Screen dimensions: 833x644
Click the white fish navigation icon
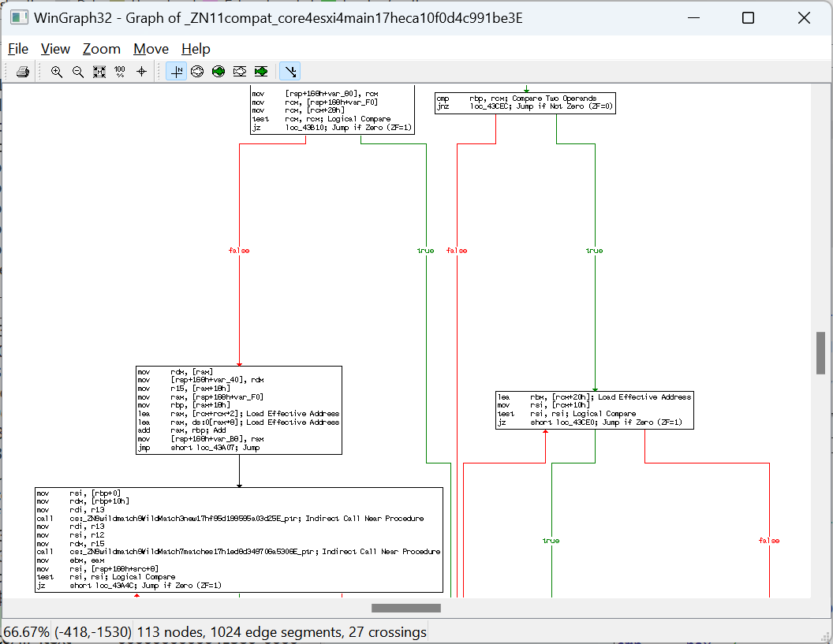click(239, 71)
